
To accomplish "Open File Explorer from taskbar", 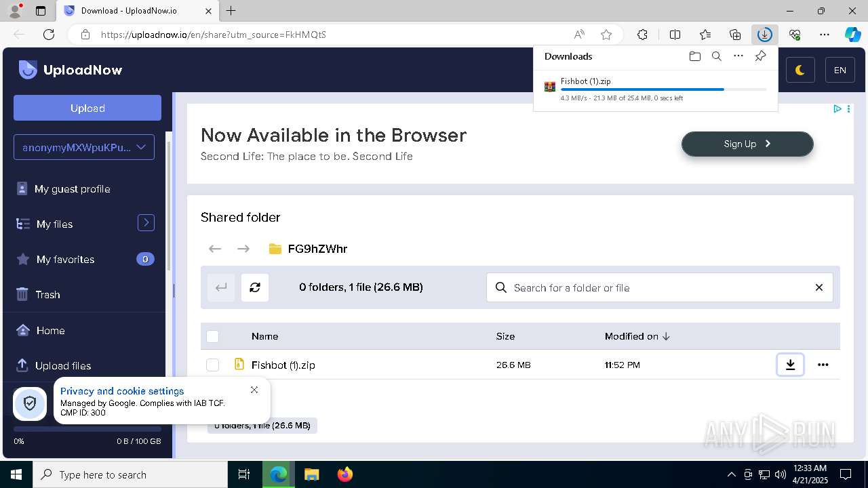I will 311,474.
